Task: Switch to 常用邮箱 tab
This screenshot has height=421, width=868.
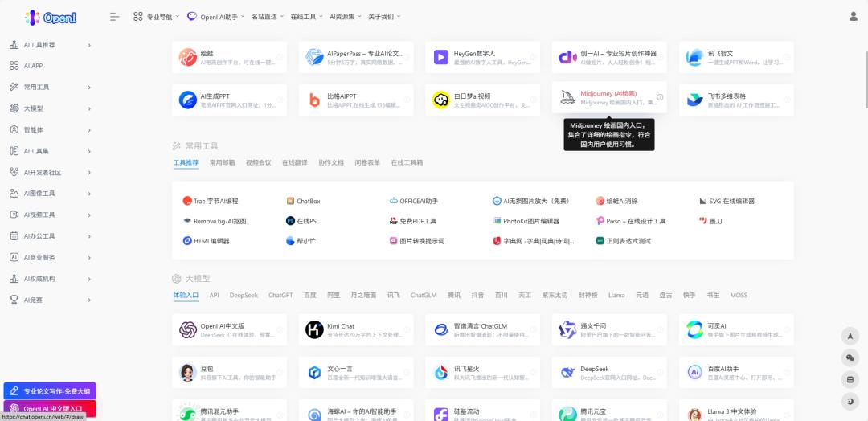Action: coord(222,162)
